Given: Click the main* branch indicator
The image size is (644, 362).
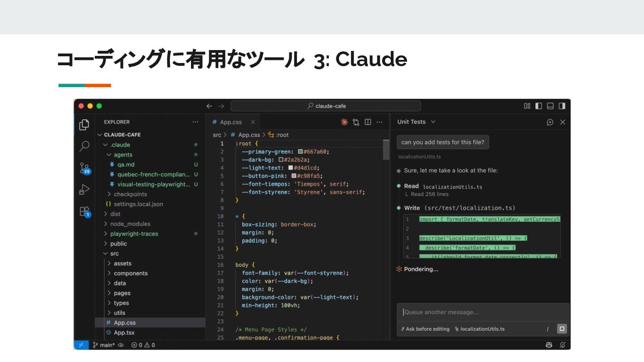Looking at the screenshot, I should point(103,345).
